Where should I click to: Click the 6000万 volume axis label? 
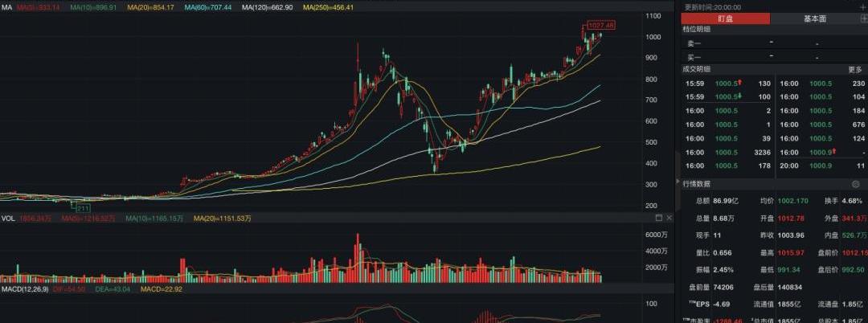pyautogui.click(x=657, y=235)
